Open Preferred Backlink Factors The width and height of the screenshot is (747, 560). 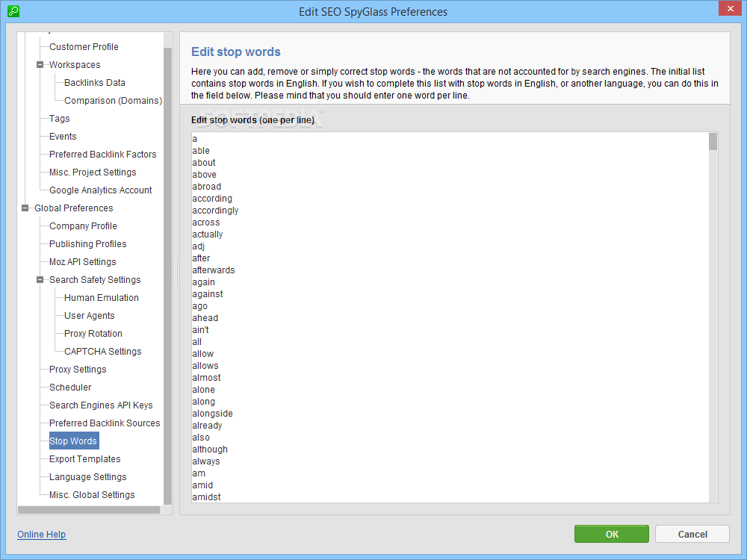(x=103, y=155)
